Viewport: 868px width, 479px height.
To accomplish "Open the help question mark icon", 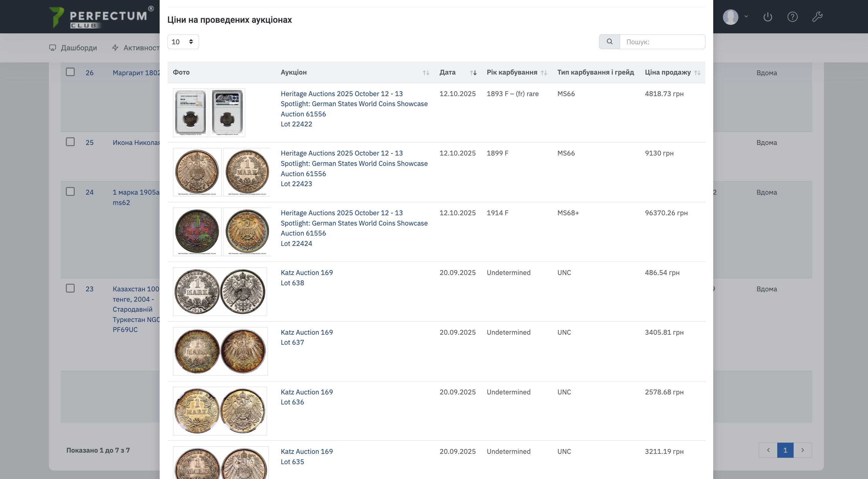I will (x=792, y=17).
